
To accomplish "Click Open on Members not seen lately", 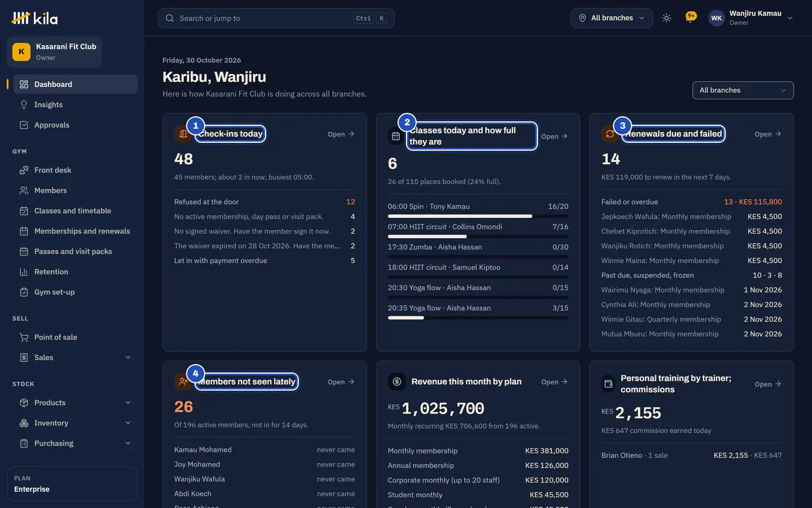I will click(341, 382).
